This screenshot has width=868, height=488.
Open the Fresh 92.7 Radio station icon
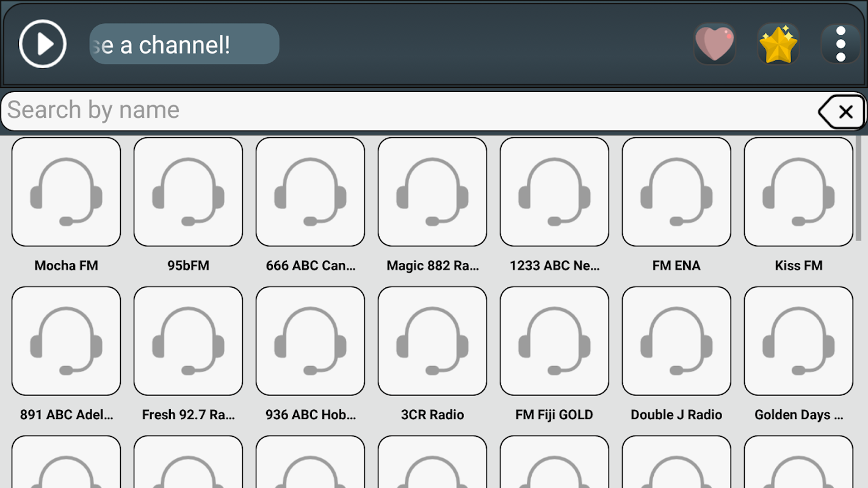coord(189,341)
